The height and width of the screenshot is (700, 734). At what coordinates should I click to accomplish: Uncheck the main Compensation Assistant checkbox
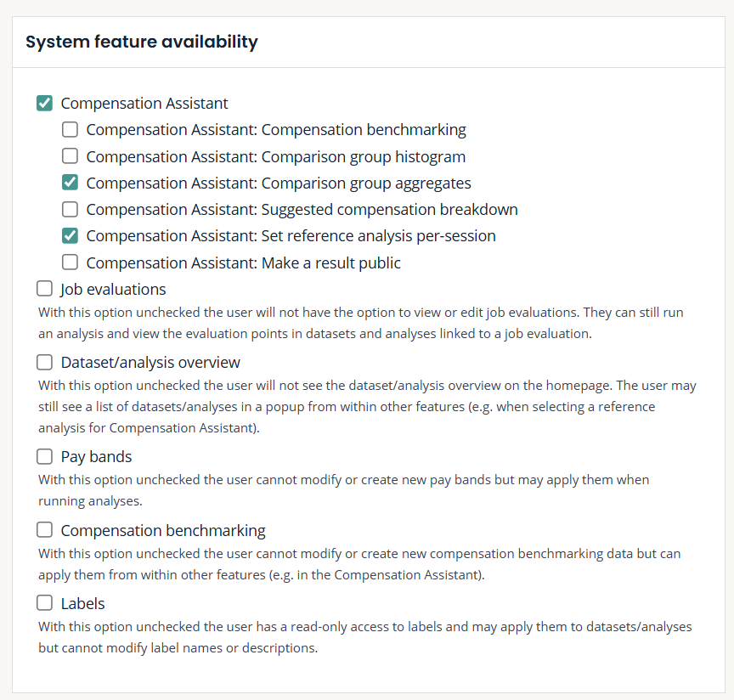[x=45, y=104]
